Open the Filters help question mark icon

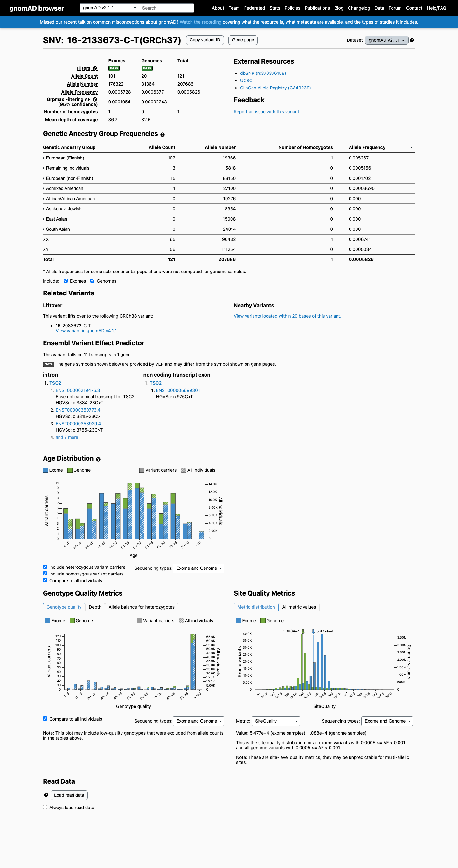click(x=95, y=68)
